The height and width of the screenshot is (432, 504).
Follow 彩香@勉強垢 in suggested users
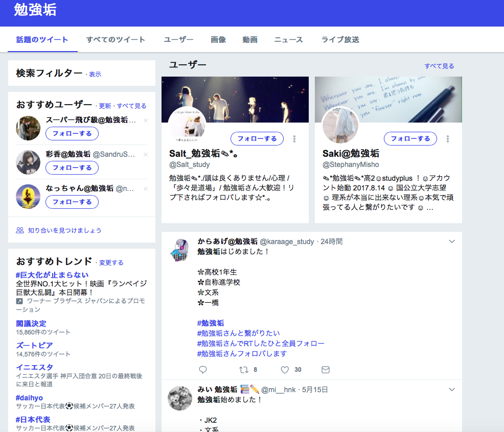pos(72,167)
